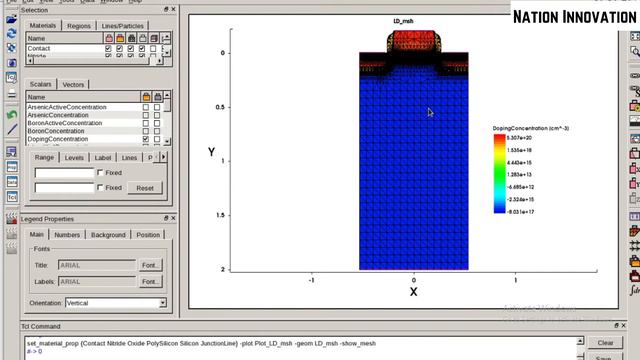This screenshot has height=360, width=640.
Task: Click tab-scroll right arrow beside Lines tab
Action: pos(164,157)
